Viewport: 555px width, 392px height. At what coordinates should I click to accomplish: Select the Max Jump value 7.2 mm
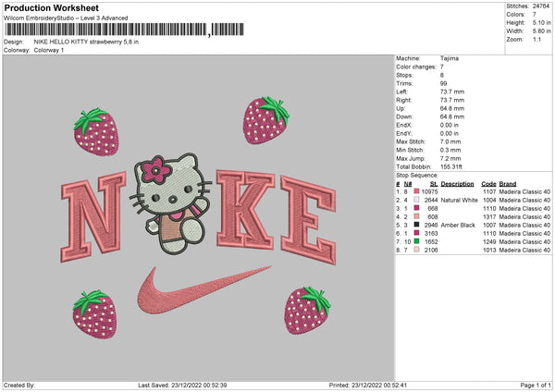click(450, 158)
